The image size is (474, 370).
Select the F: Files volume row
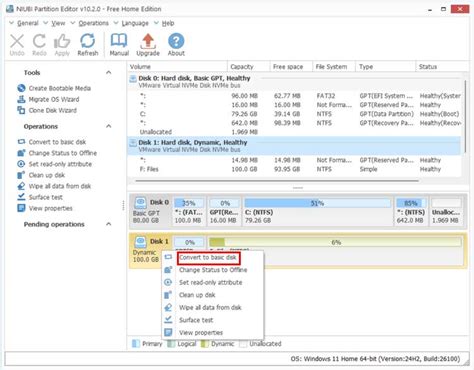pyautogui.click(x=294, y=169)
